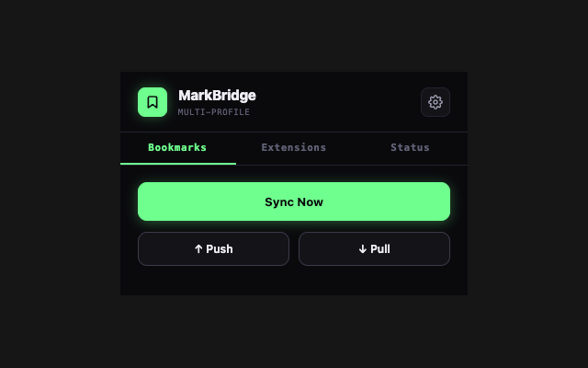Select the Status tab

(x=410, y=147)
